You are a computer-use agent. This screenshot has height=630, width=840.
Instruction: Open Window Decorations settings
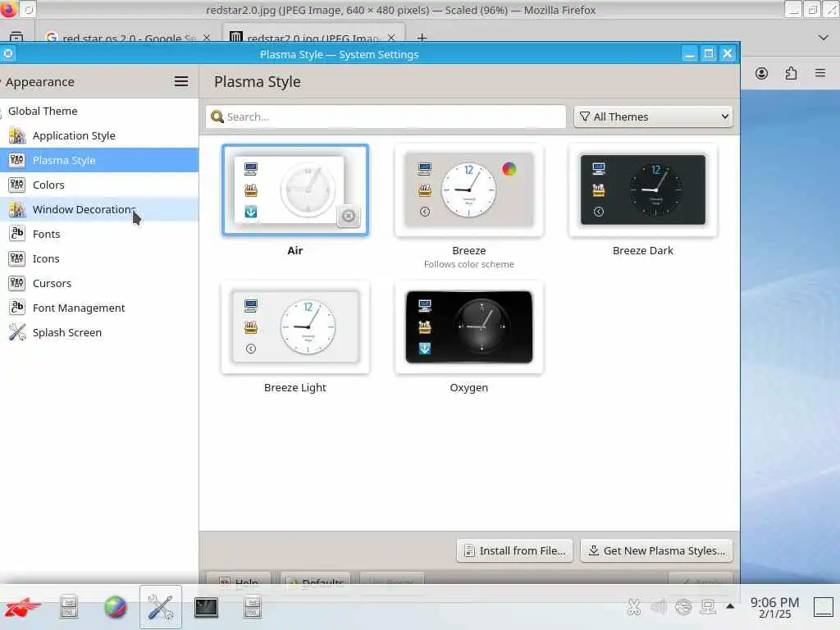99,209
